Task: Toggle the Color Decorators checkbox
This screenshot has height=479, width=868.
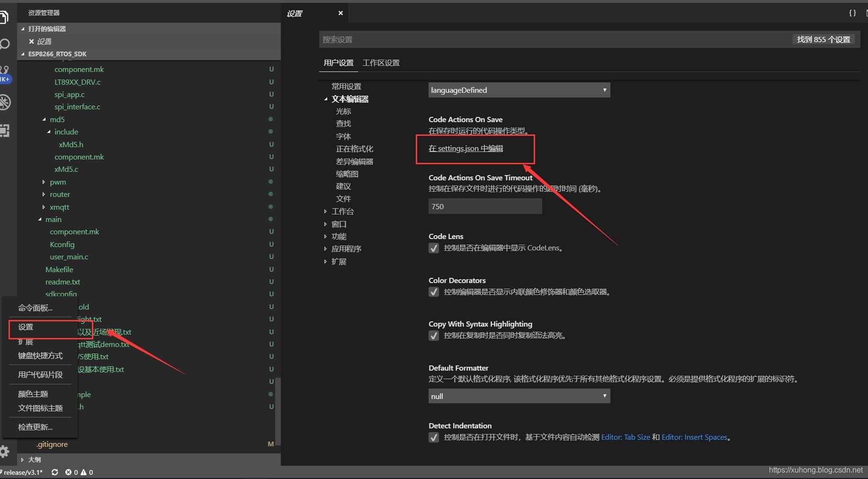Action: 434,292
